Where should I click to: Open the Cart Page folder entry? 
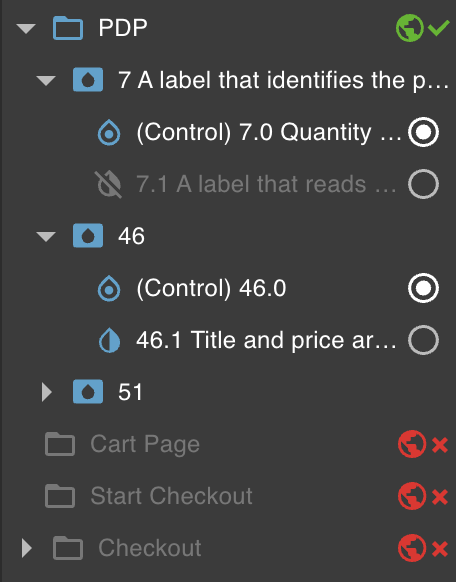(x=145, y=444)
